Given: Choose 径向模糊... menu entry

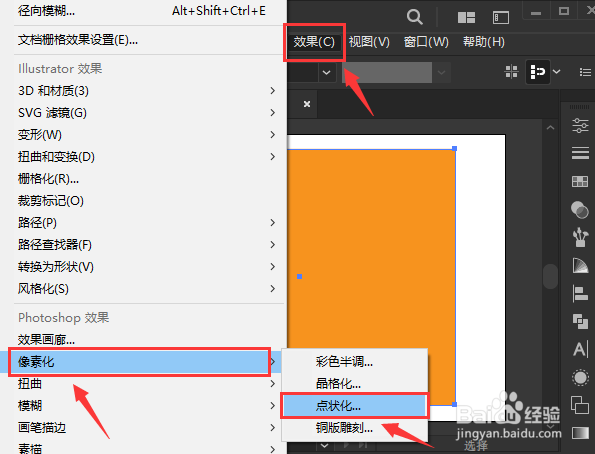Looking at the screenshot, I should coord(142,11).
